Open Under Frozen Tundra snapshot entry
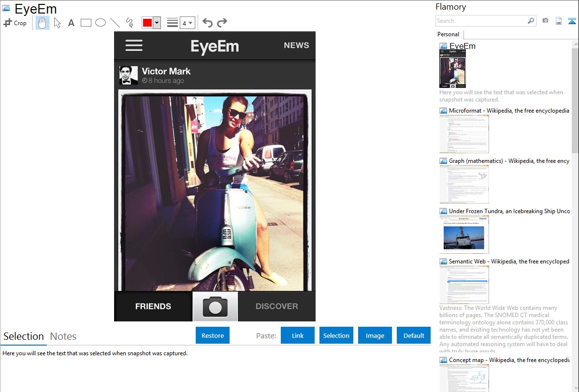Viewport: 579px width, 392px height. (x=509, y=211)
